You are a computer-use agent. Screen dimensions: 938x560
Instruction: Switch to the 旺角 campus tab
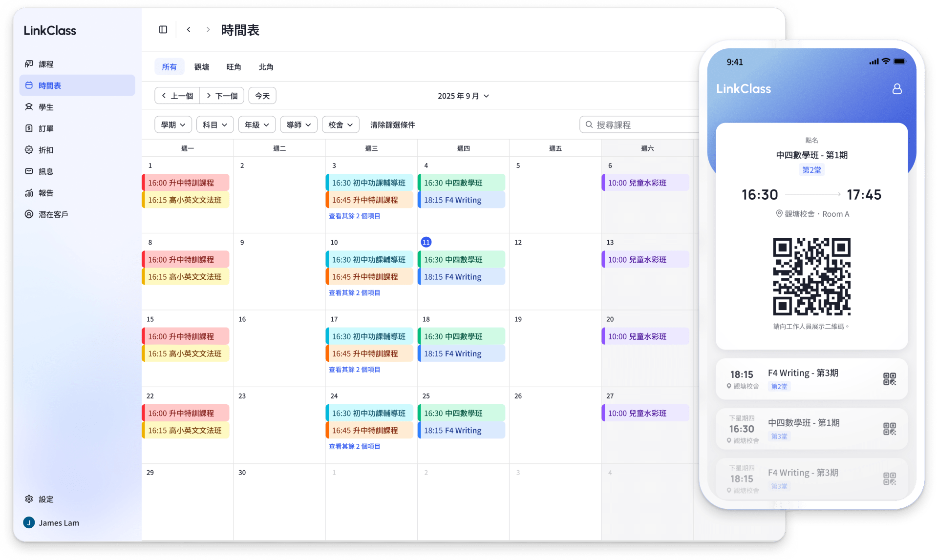click(234, 67)
